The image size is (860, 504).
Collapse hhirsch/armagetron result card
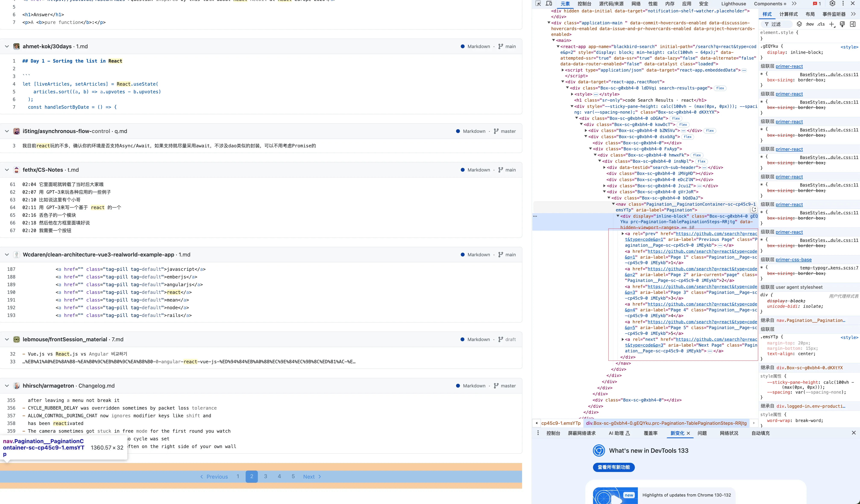[x=7, y=386]
